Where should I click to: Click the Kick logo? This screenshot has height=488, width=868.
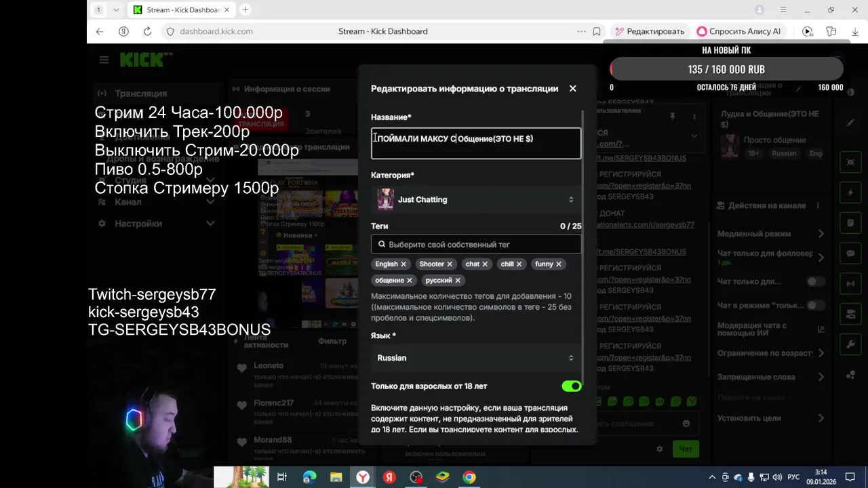(142, 60)
